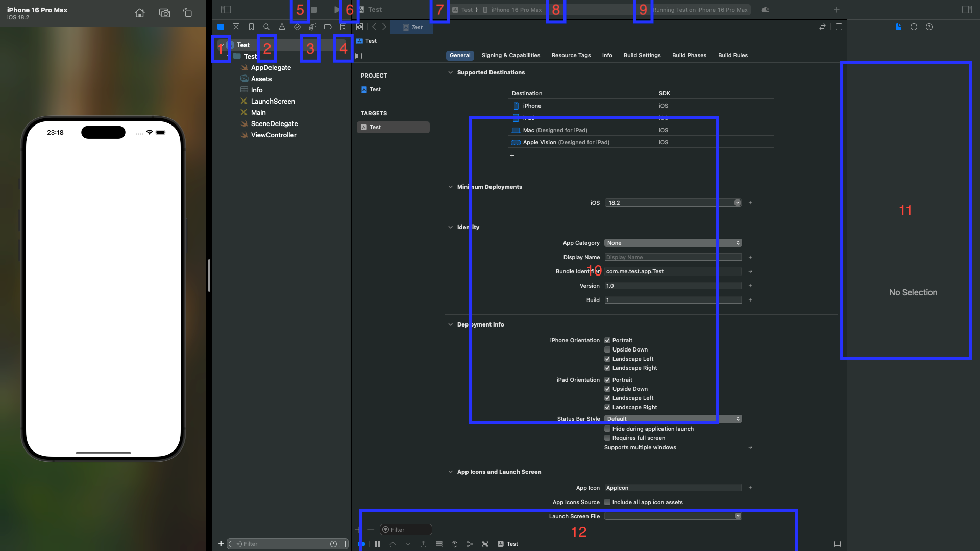The image size is (980, 551).
Task: Show the Quick Help inspector
Action: [929, 27]
